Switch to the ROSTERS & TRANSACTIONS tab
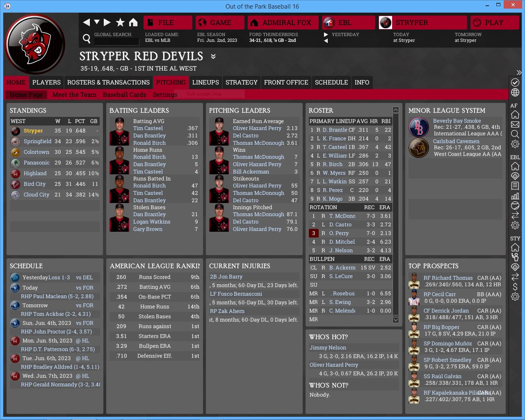The height and width of the screenshot is (420, 525). coord(108,82)
